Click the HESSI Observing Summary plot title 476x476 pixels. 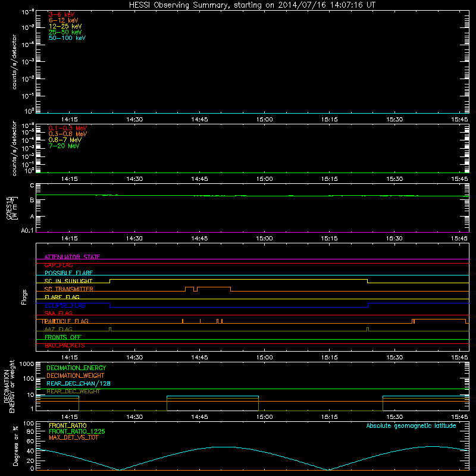(252, 5)
